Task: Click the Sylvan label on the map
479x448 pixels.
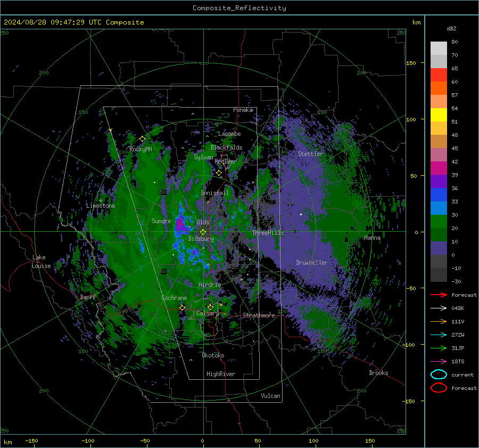Action: 203,157
